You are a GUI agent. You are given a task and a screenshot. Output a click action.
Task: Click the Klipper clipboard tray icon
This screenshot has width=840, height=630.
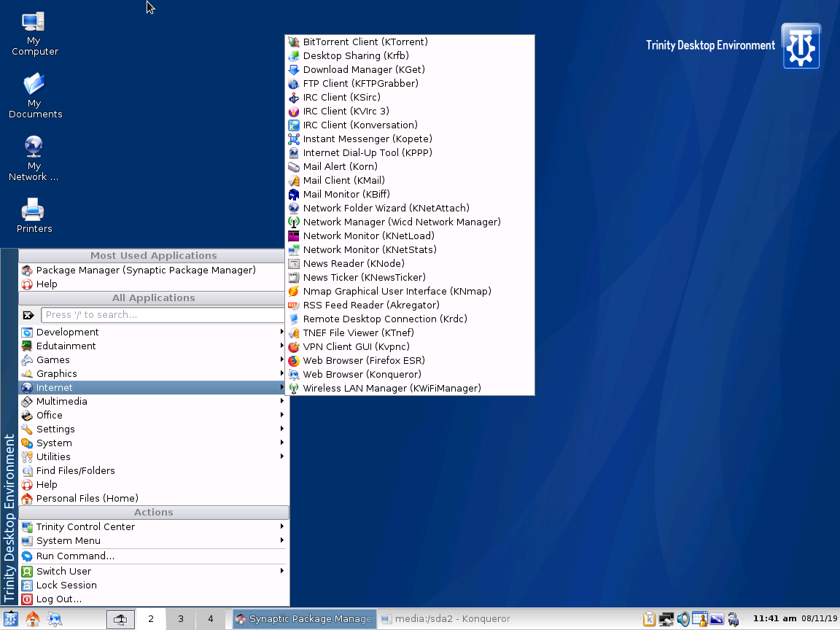click(649, 619)
